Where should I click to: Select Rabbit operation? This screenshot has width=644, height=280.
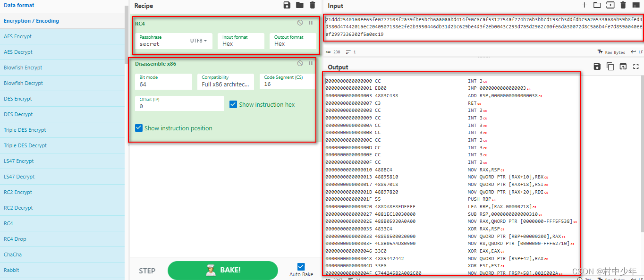62,270
